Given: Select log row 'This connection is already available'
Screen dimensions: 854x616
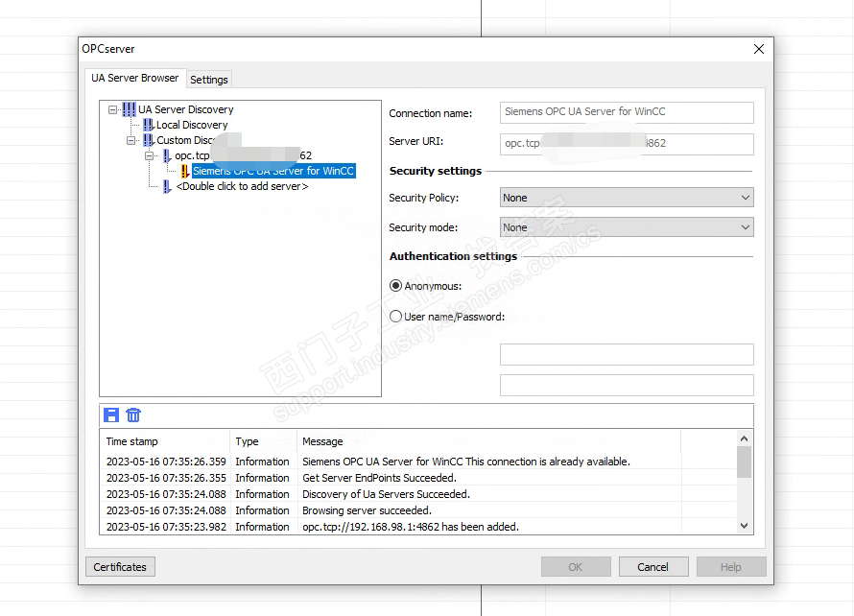Looking at the screenshot, I should click(x=418, y=462).
